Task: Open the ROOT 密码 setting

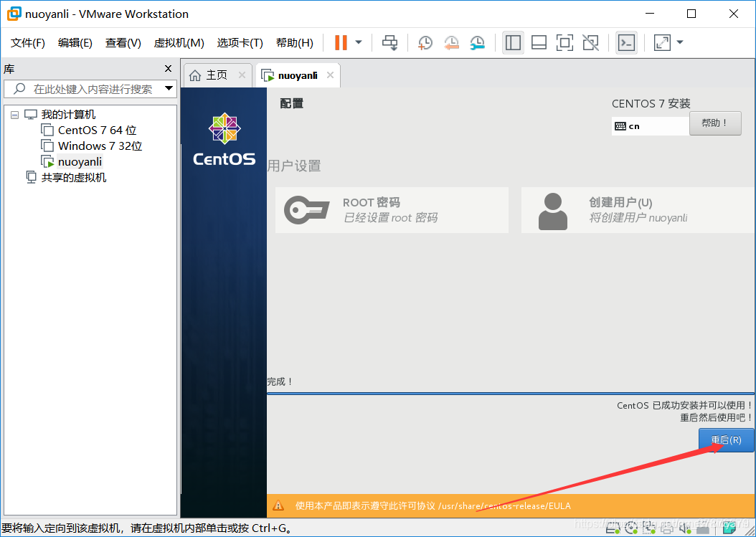Action: point(392,210)
